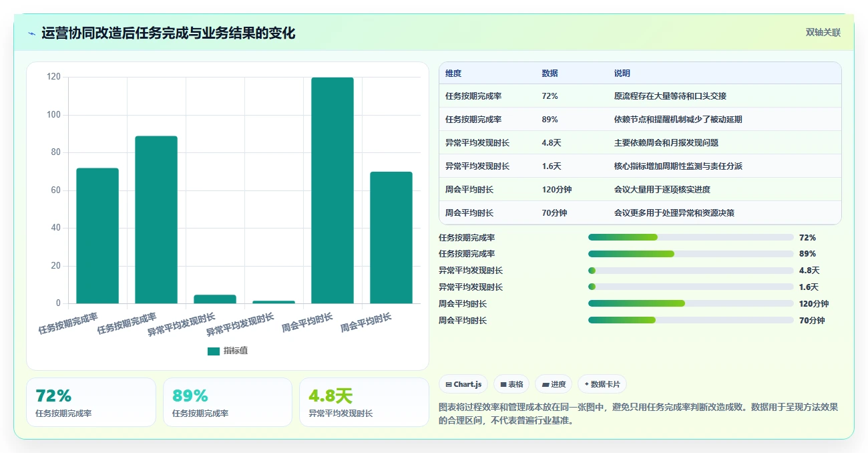
Task: Toggle the 指标值 legend item
Action: (228, 351)
